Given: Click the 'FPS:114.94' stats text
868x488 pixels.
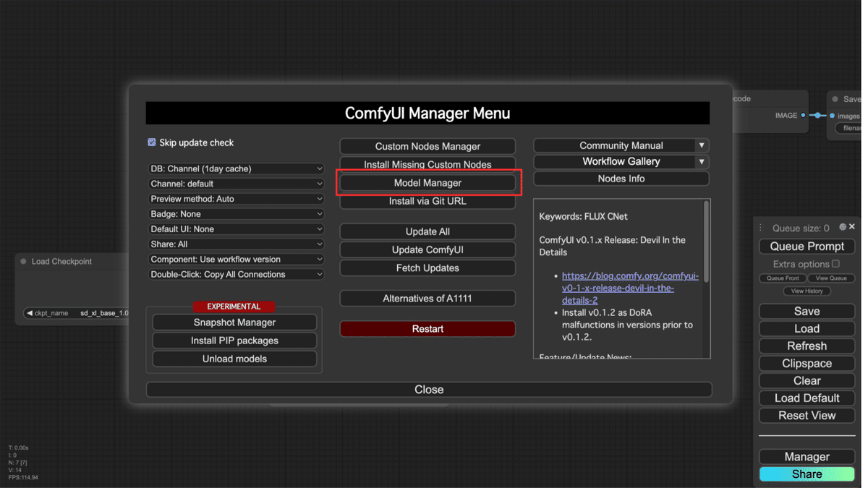Looking at the screenshot, I should (23, 478).
